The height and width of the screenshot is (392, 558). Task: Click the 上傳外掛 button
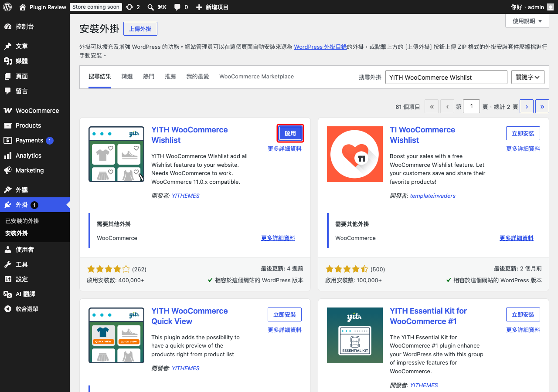click(x=140, y=29)
